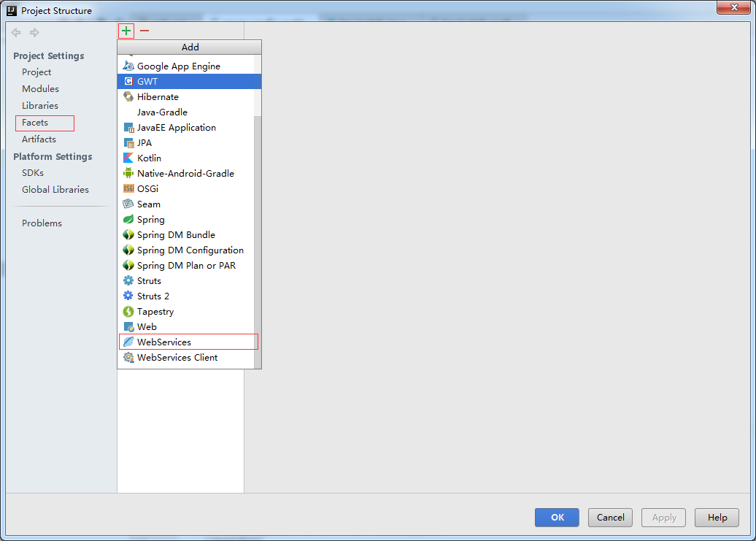Select Native-Android-Gradle entry
This screenshot has width=756, height=541.
pos(185,174)
